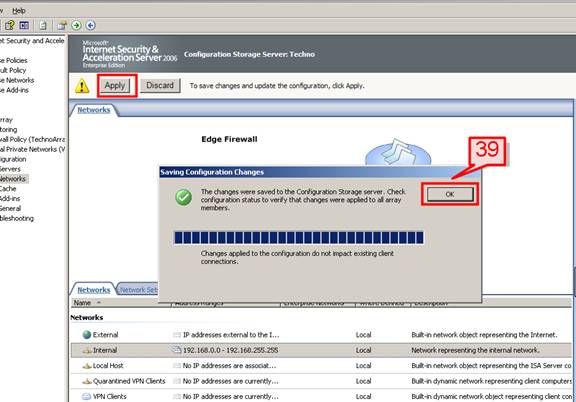Open the Help menu
Viewport: 576px width, 402px height.
point(19,11)
